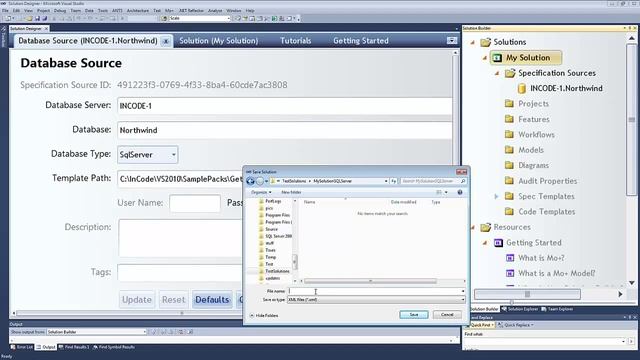Viewport: 640px width, 360px height.
Task: Collapse the Solutions tree node
Action: coord(473,42)
